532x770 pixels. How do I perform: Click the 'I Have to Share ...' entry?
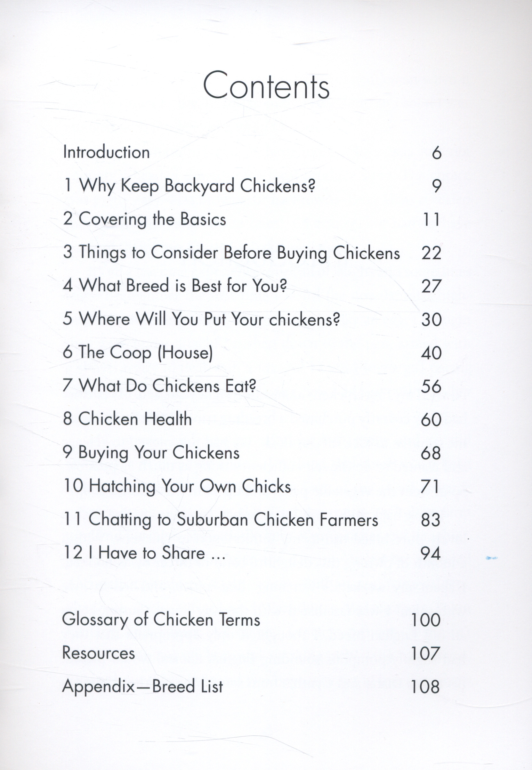point(144,553)
